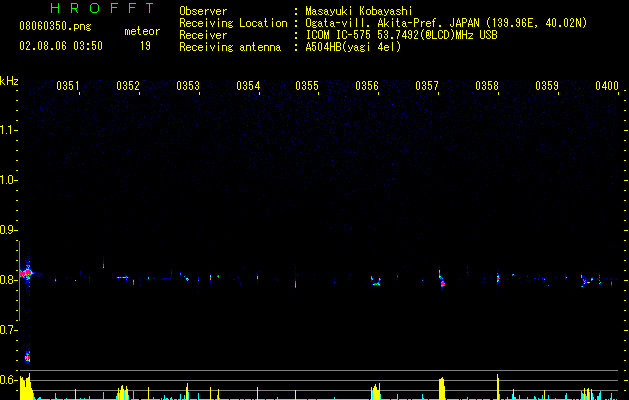Click the 0357 time axis label
Screen dimensions: 629x400
pyautogui.click(x=427, y=85)
